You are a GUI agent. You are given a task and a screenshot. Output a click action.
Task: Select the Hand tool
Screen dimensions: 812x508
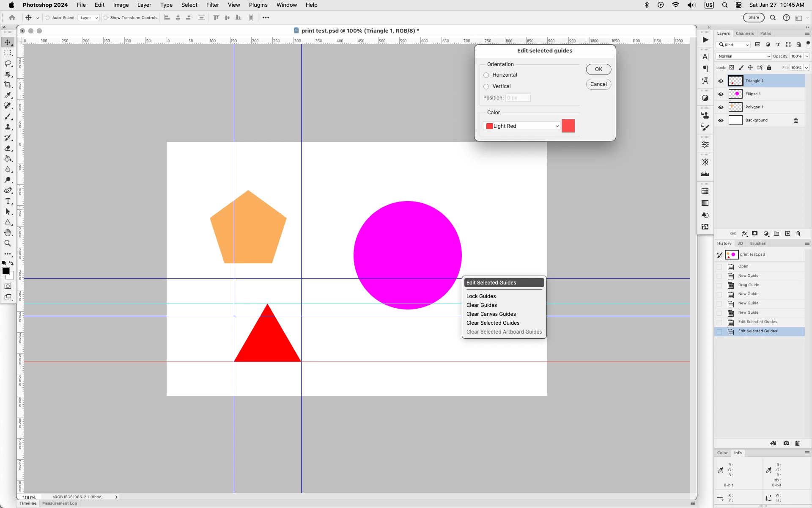pos(8,233)
